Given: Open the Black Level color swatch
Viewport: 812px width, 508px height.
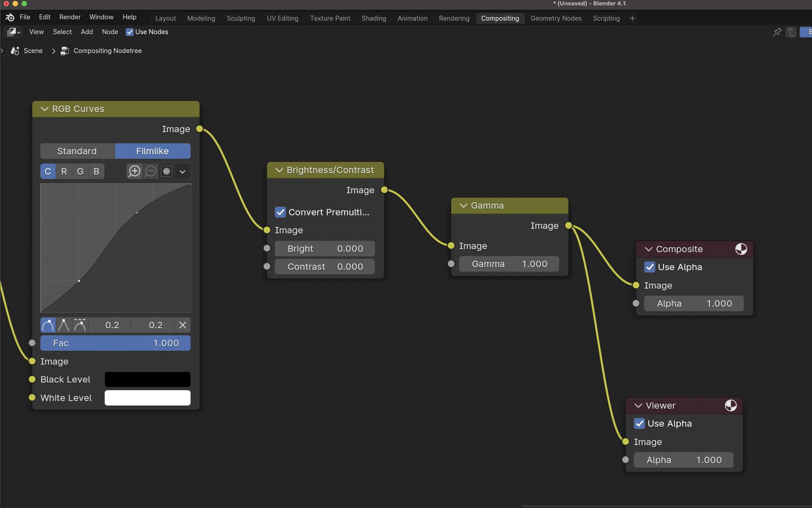Looking at the screenshot, I should click(x=147, y=379).
